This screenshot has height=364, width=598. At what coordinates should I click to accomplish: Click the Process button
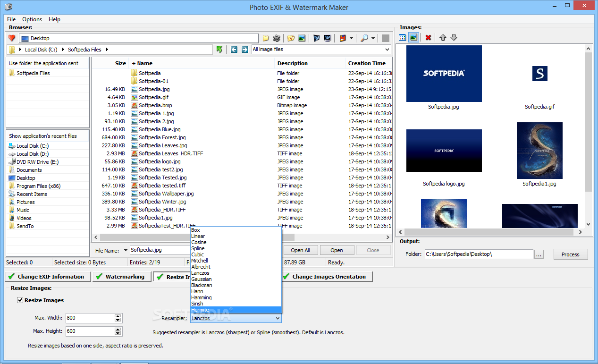[571, 254]
